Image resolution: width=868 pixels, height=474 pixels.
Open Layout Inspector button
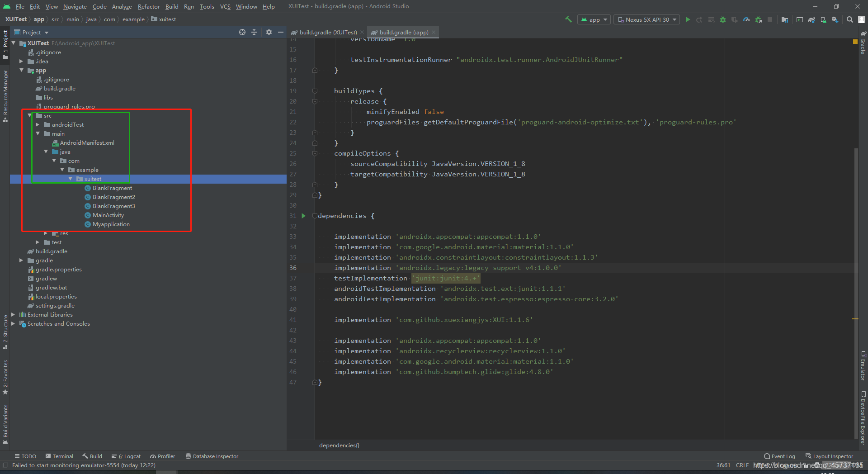pos(829,456)
